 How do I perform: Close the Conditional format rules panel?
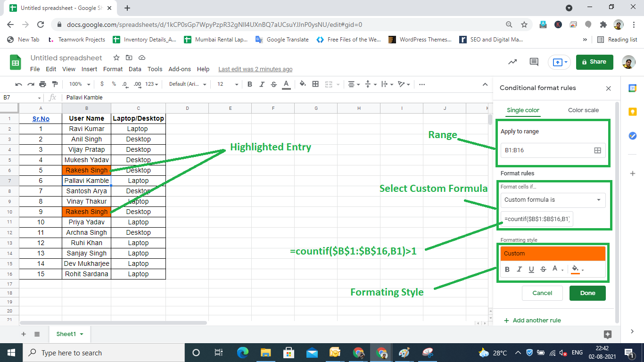pyautogui.click(x=608, y=88)
